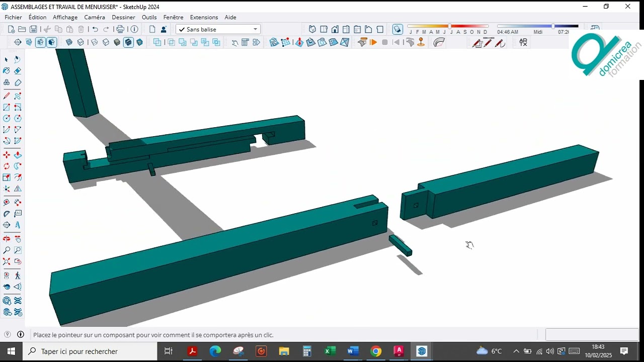Select the Line pencil tool
Screen dimensions: 644x362
(7, 96)
